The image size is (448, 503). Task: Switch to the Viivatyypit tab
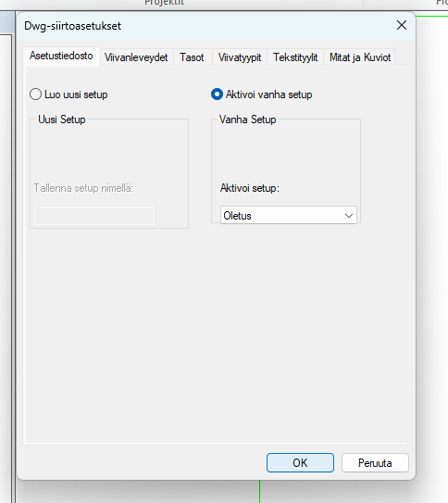click(240, 57)
